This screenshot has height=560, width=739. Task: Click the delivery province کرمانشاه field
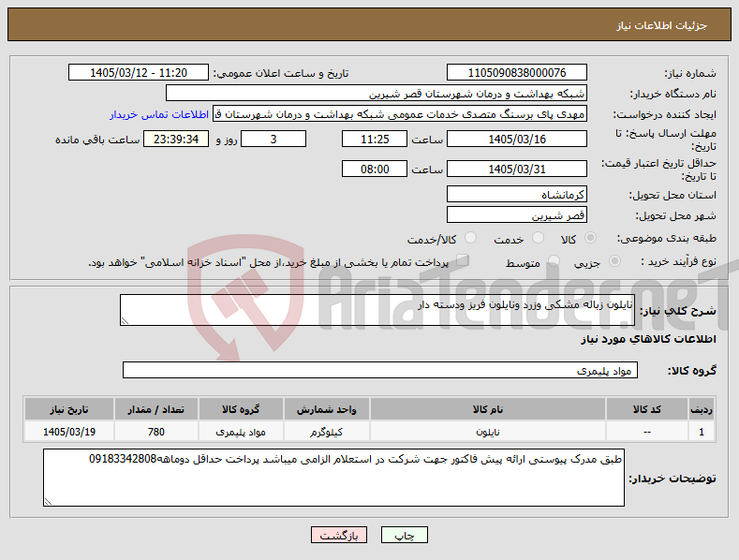pos(516,194)
